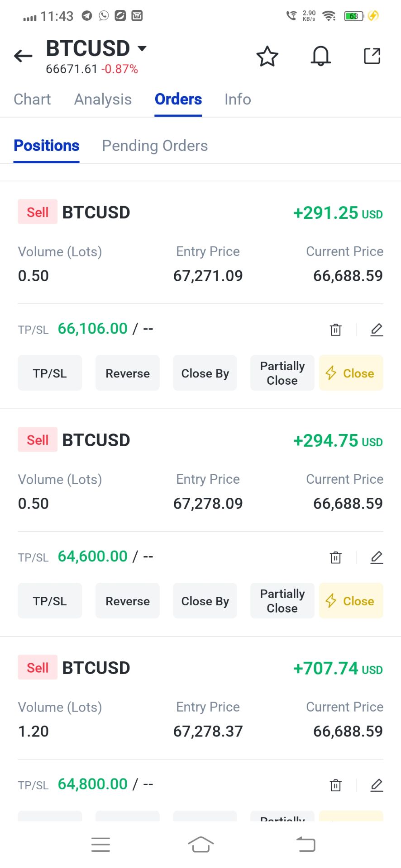Switch to the Chart tab
The image size is (401, 868).
pos(32,99)
